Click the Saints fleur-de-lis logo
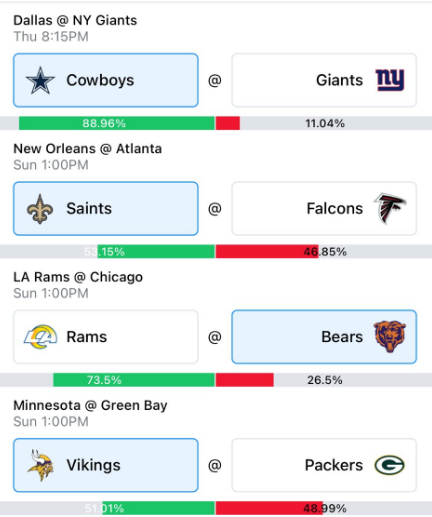This screenshot has height=517, width=432. tap(40, 209)
